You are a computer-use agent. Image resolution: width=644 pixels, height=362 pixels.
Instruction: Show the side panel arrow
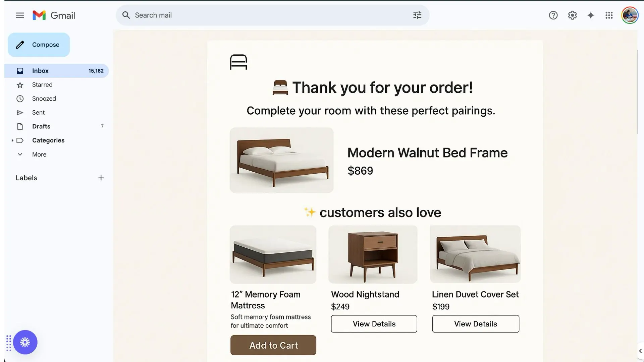coord(640,351)
